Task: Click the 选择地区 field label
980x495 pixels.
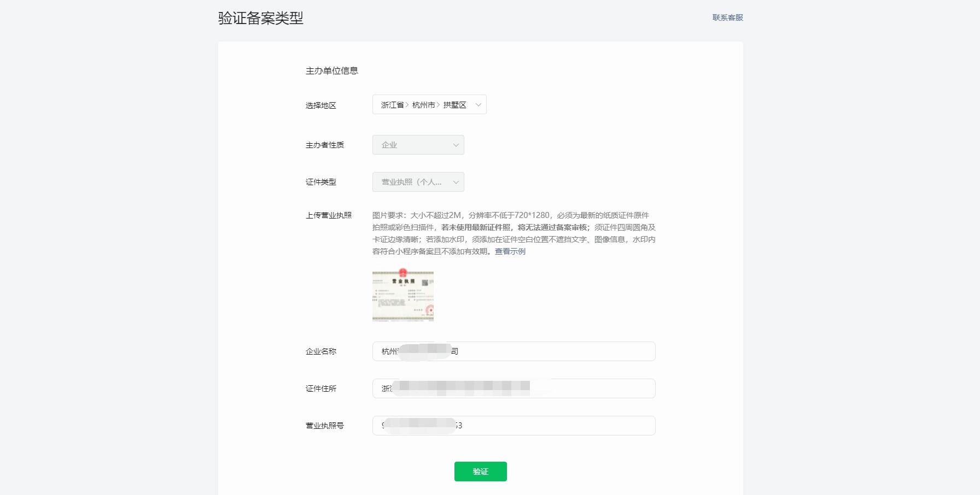Action: click(321, 105)
